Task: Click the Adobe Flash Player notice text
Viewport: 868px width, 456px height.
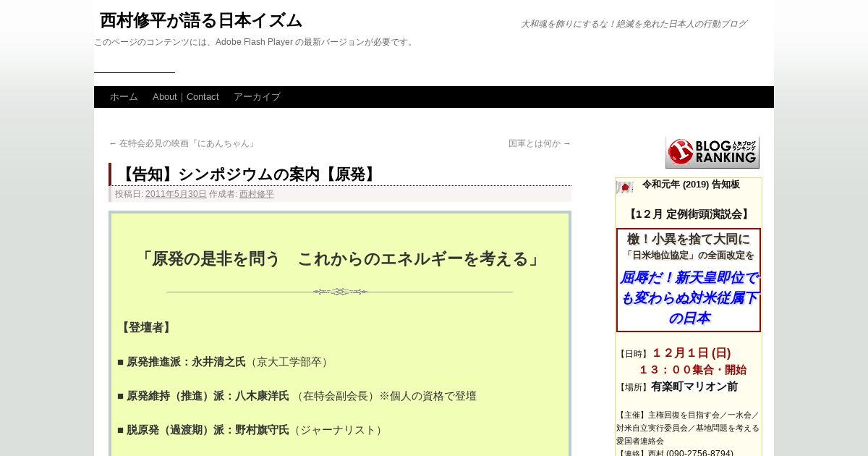Action: (255, 42)
